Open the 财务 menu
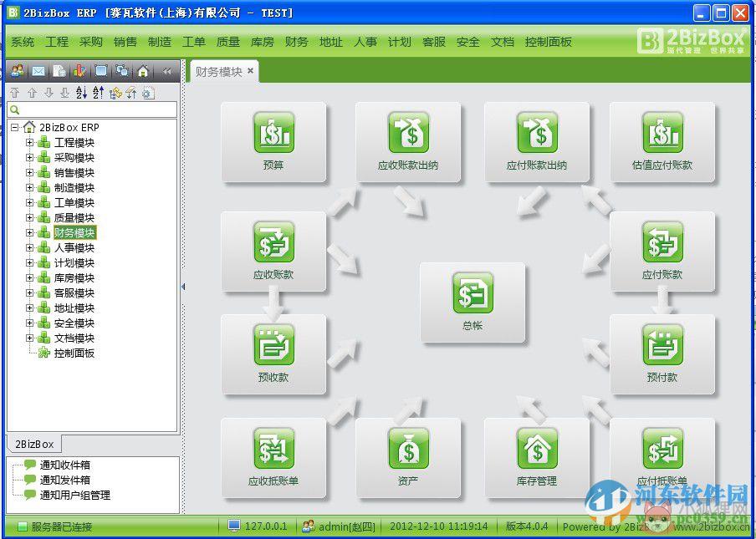The height and width of the screenshot is (539, 756). [297, 42]
